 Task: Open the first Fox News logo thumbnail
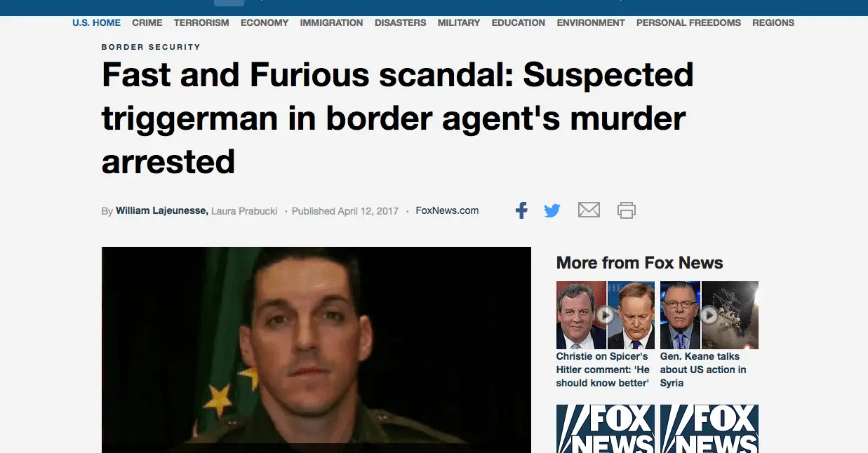(606, 428)
